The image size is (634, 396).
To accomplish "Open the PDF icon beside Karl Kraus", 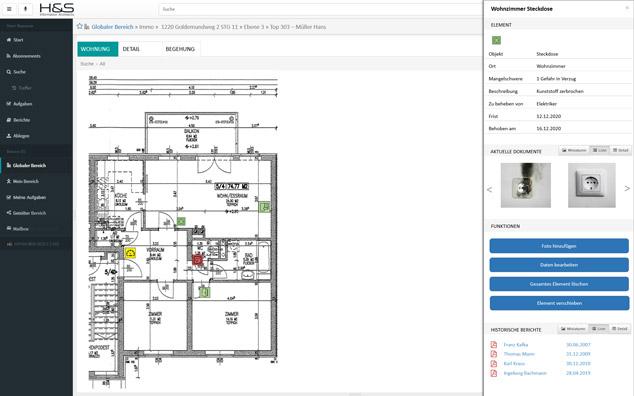I will (x=493, y=364).
